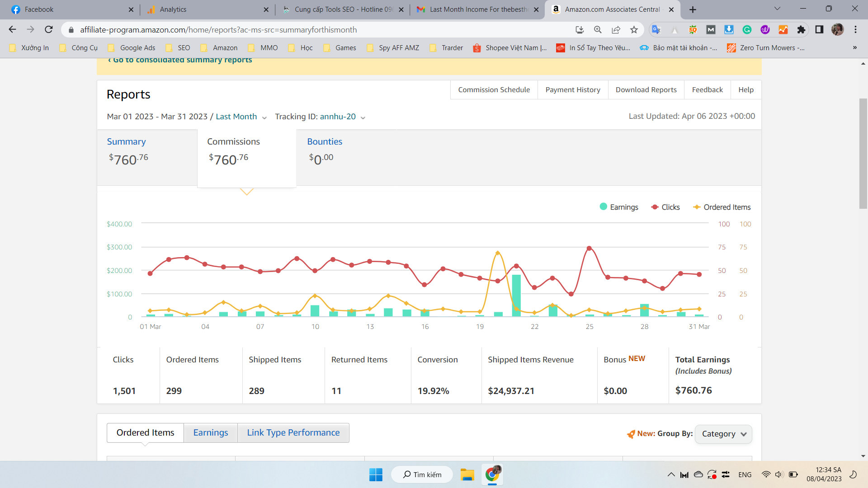Viewport: 868px width, 488px height.
Task: Open the Commission Schedule link
Action: point(494,89)
